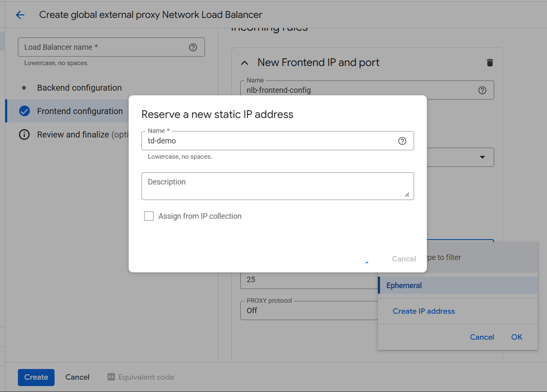
Task: Click the Description text area
Action: point(277,186)
